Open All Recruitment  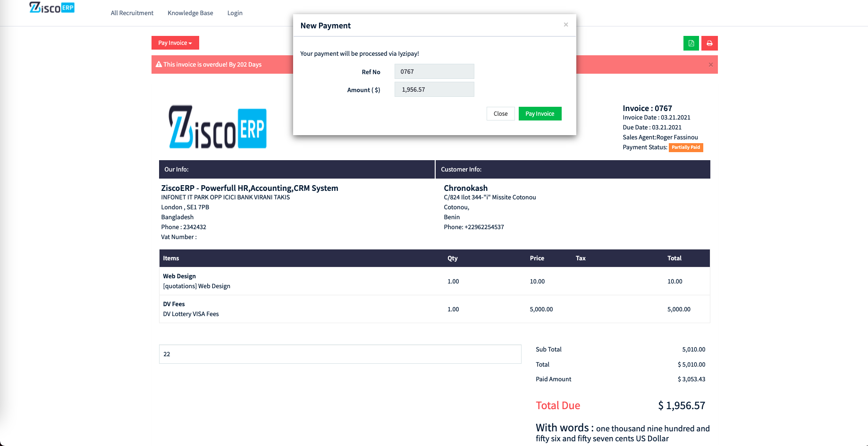pyautogui.click(x=132, y=13)
